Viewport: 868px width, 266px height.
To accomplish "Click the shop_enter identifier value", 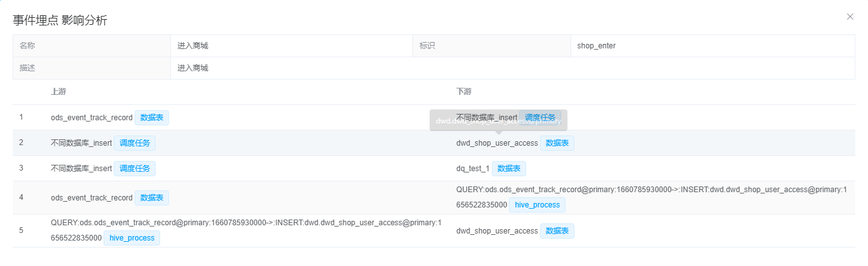I will [596, 46].
